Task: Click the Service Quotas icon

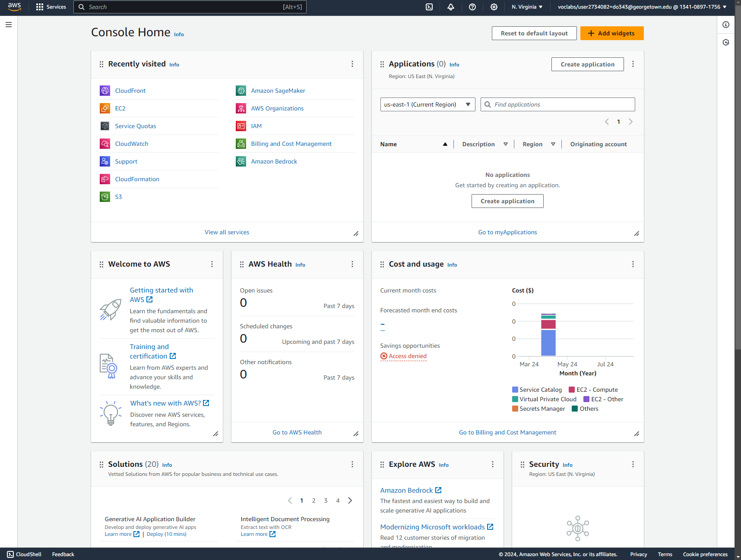Action: [x=105, y=126]
